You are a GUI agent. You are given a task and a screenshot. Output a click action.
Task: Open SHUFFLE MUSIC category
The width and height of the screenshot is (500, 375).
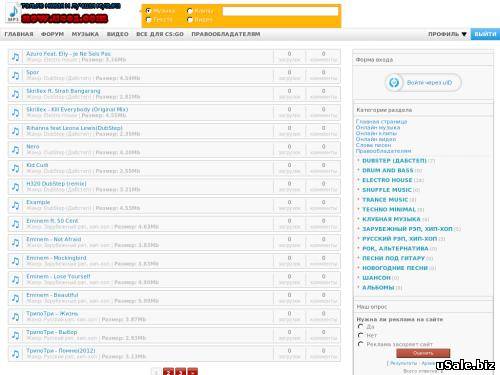(387, 190)
